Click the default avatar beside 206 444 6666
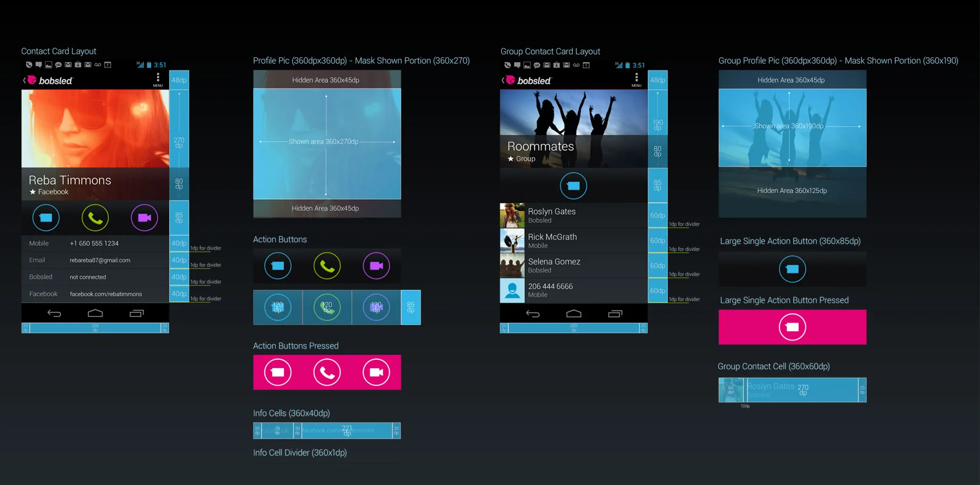The height and width of the screenshot is (485, 980). pos(512,290)
